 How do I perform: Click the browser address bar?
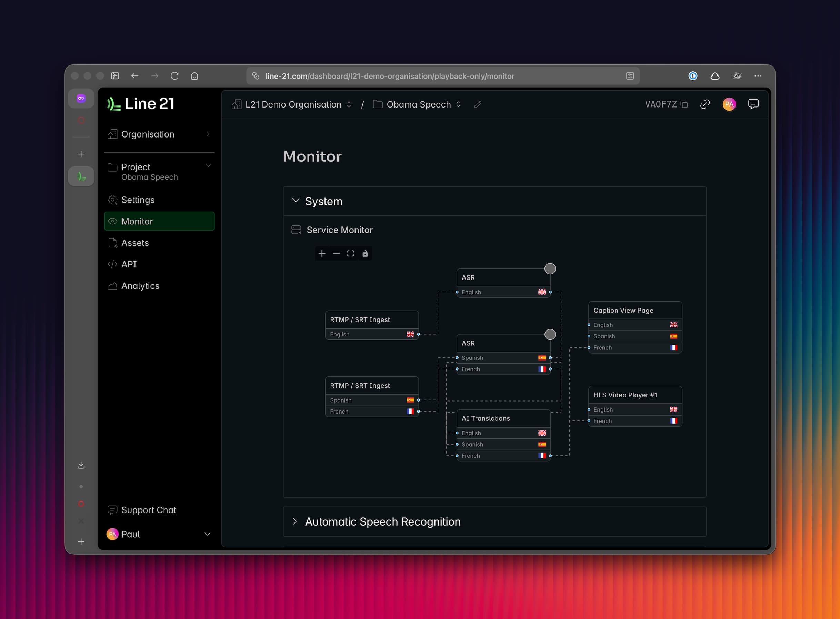[x=390, y=76]
